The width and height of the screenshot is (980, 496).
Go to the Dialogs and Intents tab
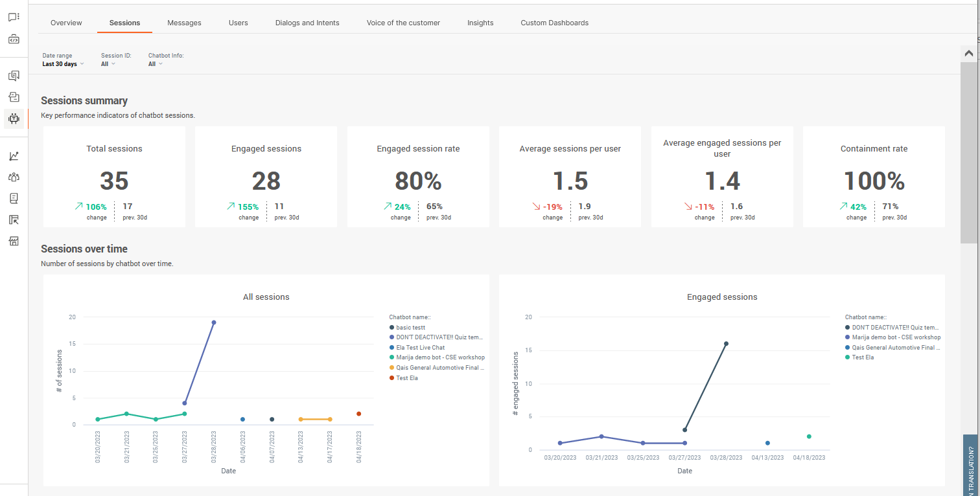pyautogui.click(x=307, y=23)
